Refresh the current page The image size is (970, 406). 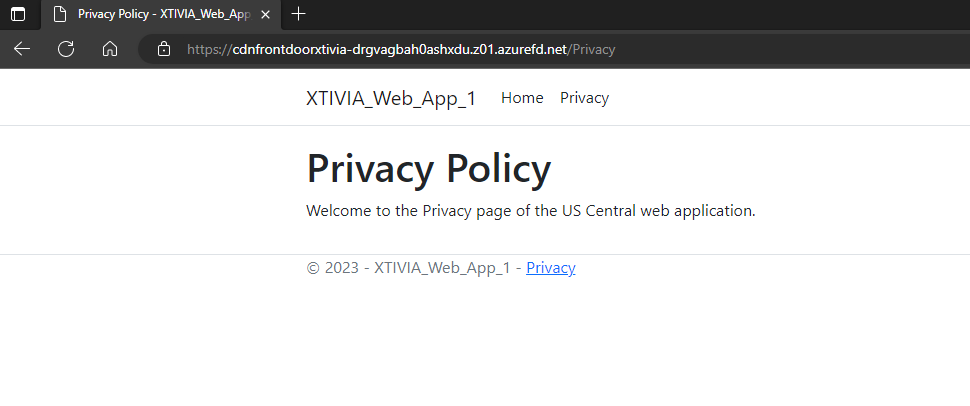coord(66,49)
